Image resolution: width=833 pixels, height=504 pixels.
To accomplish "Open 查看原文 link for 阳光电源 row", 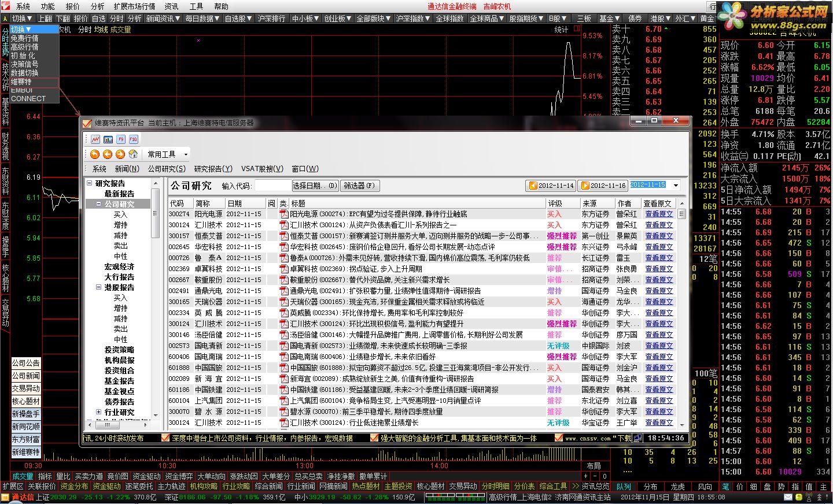I will (659, 214).
